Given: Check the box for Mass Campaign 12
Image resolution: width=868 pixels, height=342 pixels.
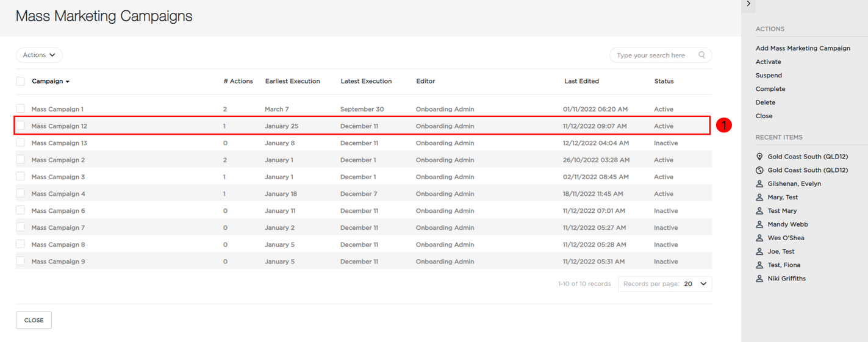Looking at the screenshot, I should point(20,126).
